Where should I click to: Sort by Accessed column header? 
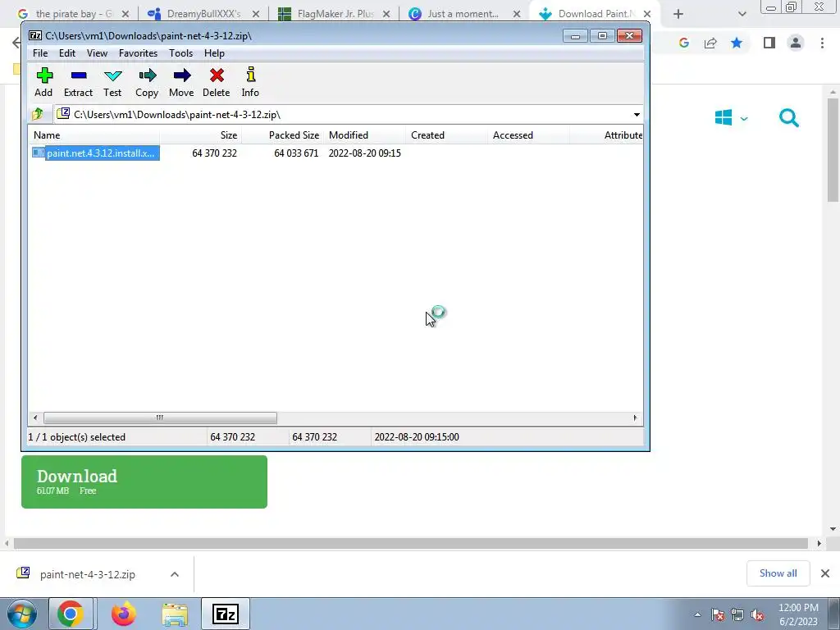click(529, 135)
